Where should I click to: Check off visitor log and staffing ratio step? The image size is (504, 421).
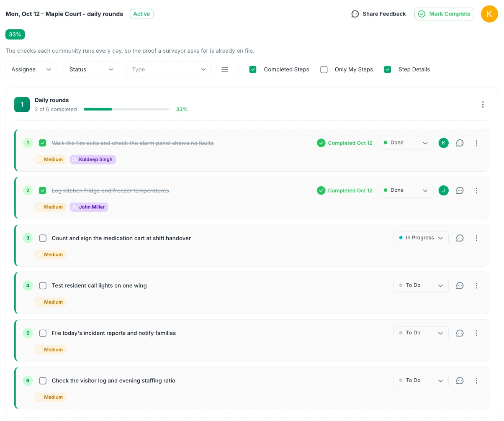43,381
